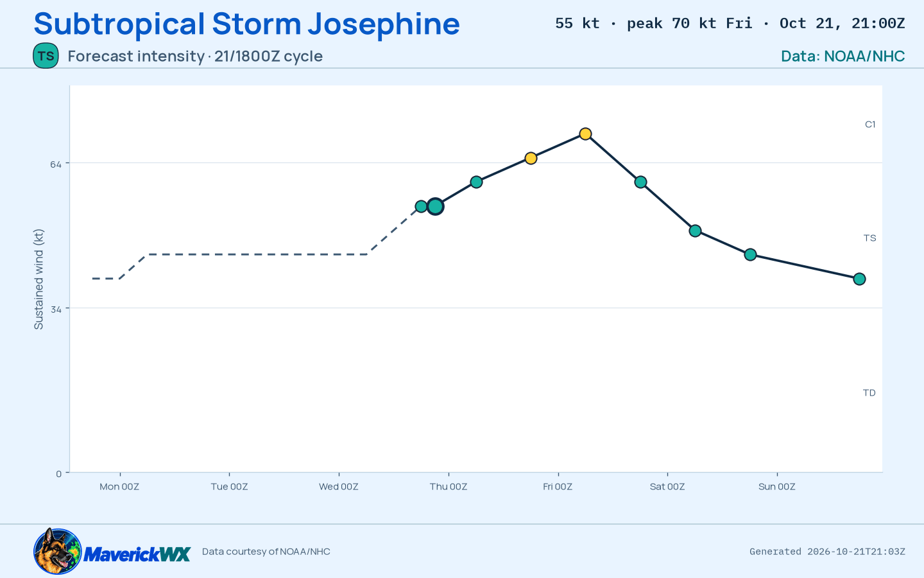The width and height of the screenshot is (924, 578).
Task: Click the "Mon 00Z" axis label
Action: tap(119, 487)
